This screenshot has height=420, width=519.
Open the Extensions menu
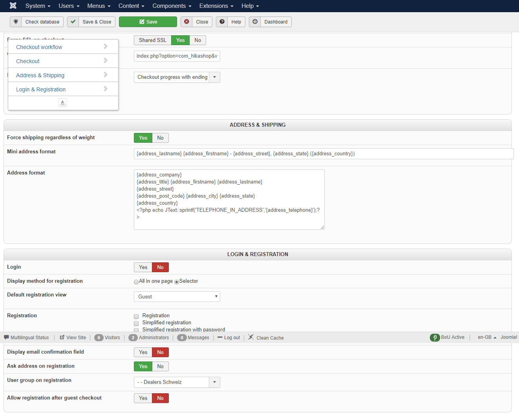tap(216, 6)
